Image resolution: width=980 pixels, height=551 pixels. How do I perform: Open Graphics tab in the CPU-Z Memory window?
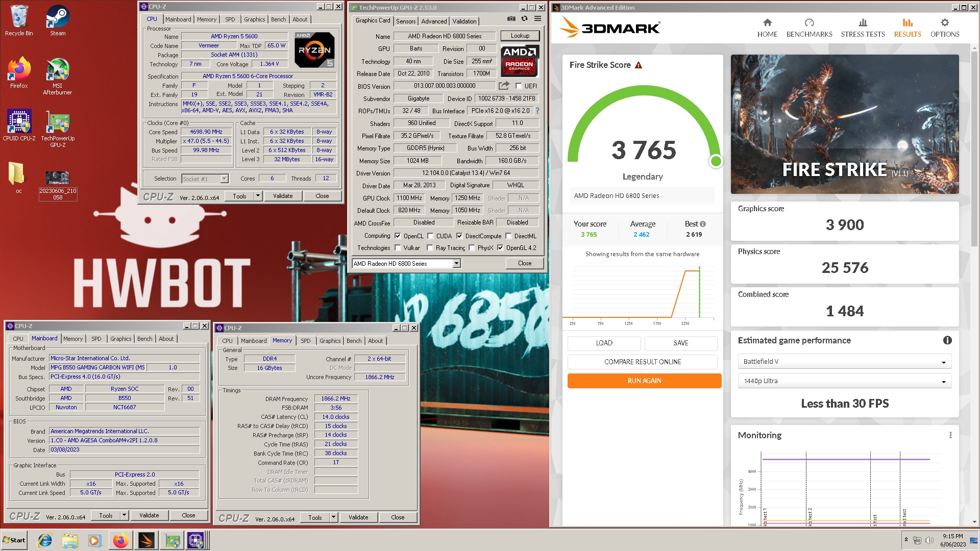pos(330,341)
